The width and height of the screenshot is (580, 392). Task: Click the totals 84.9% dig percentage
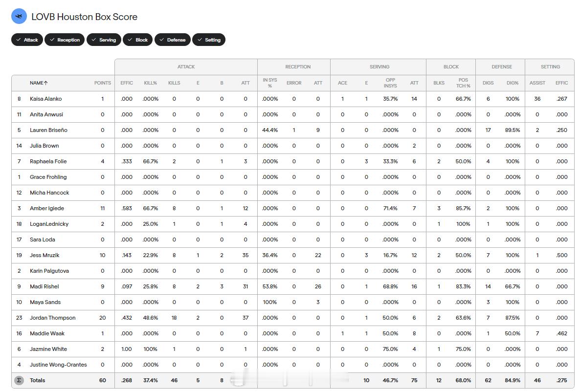coord(513,380)
